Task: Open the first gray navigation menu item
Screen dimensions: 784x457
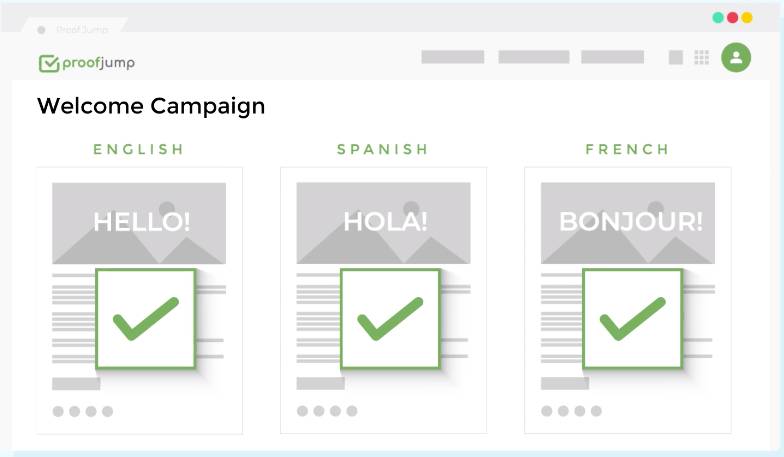Action: 452,57
